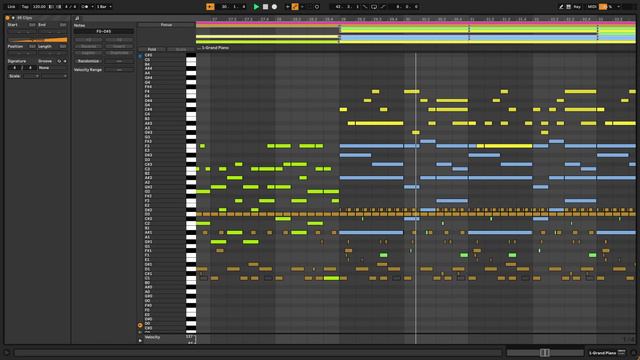Toggle the Loop switch icon

[374, 7]
